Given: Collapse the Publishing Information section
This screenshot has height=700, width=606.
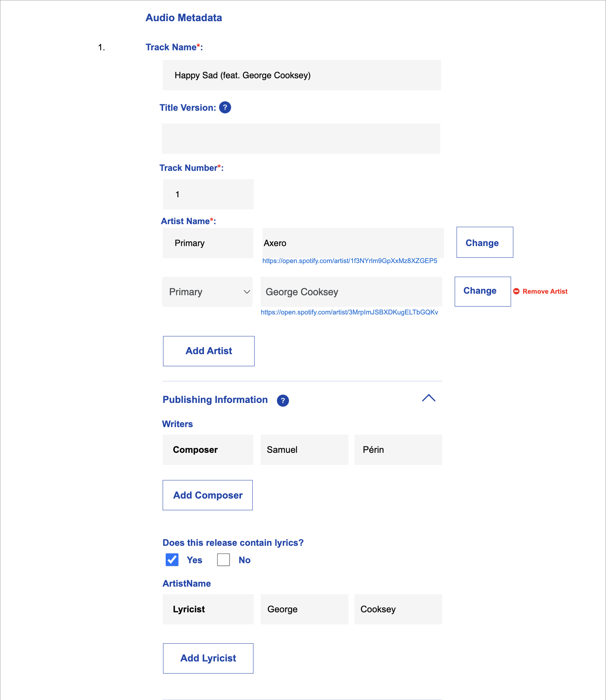Looking at the screenshot, I should click(x=429, y=398).
